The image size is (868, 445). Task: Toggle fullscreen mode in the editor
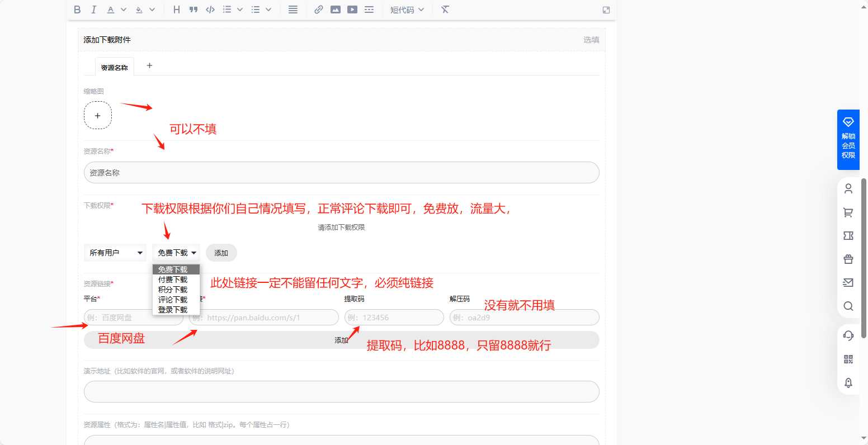606,10
